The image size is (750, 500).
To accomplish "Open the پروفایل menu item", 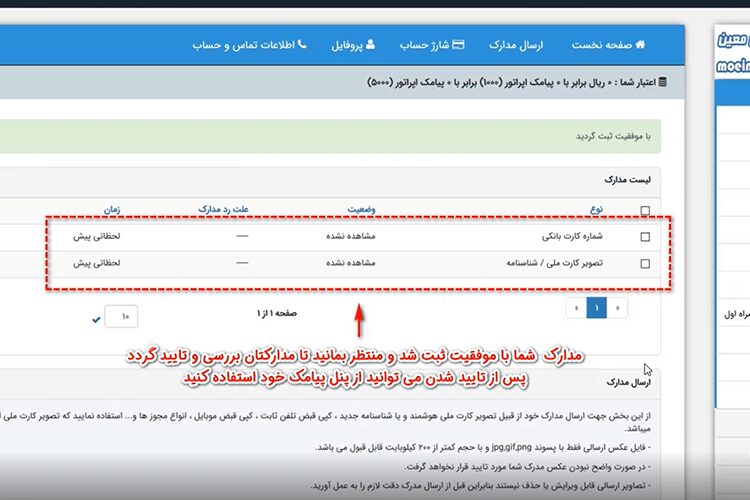I will [353, 45].
